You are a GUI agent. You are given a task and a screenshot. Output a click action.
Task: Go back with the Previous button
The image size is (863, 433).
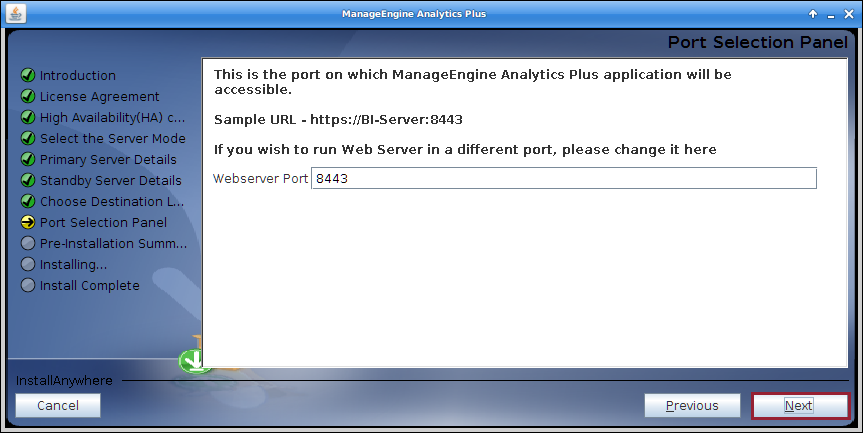[x=692, y=405]
